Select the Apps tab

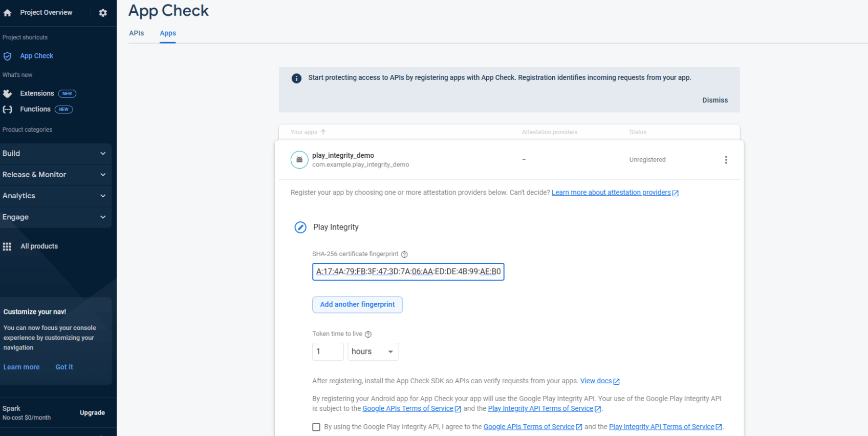point(168,33)
